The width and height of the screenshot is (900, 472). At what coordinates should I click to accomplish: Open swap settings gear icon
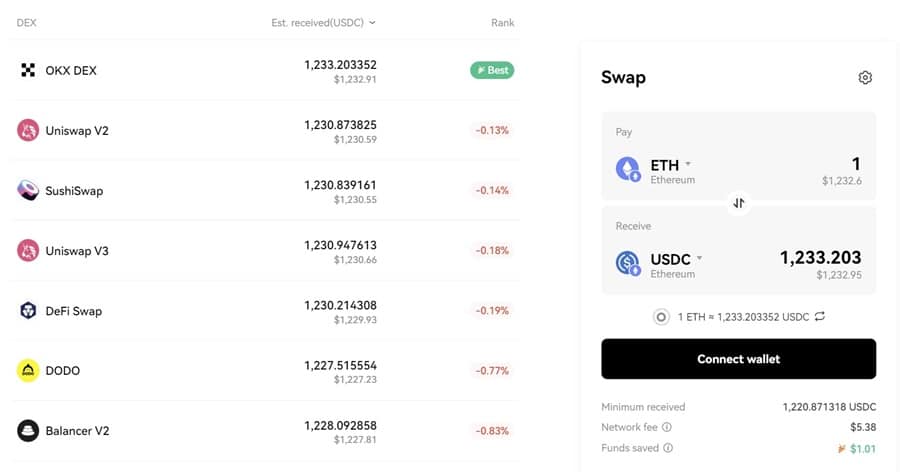click(865, 78)
